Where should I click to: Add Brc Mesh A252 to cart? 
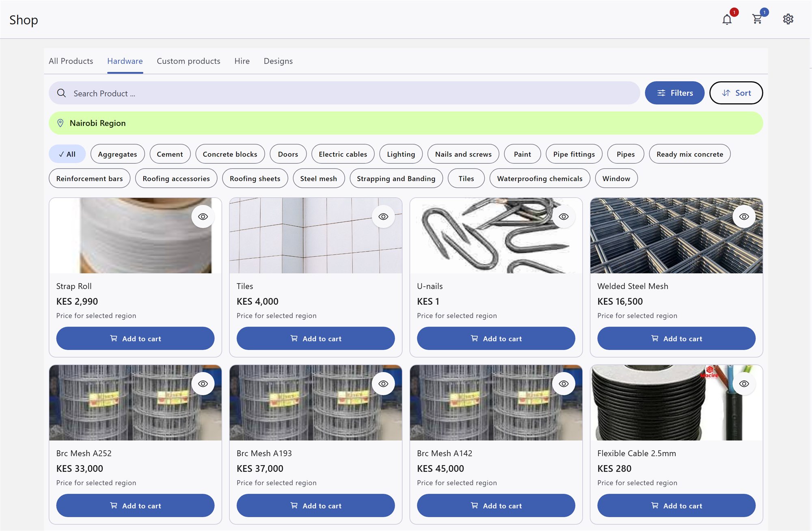pos(135,505)
